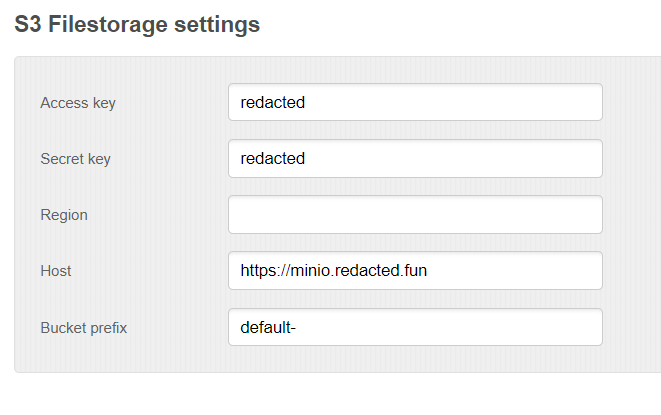The height and width of the screenshot is (415, 661).
Task: Click the empty Region input field
Action: click(x=415, y=214)
